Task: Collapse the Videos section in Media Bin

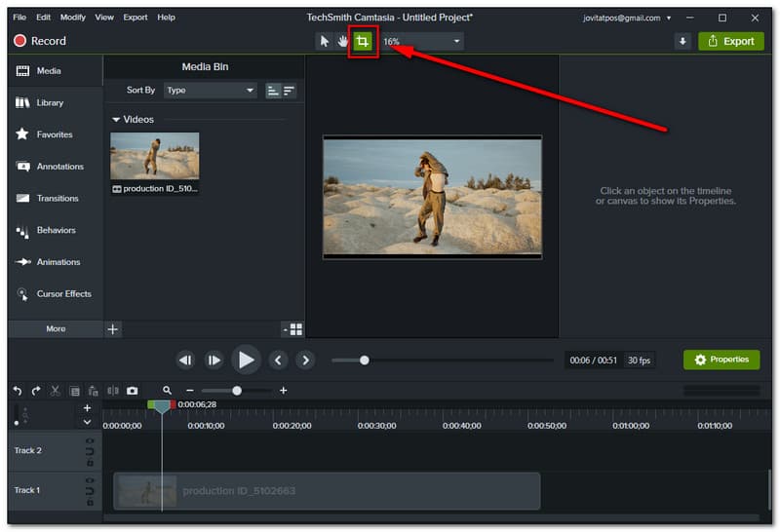Action: coord(117,120)
